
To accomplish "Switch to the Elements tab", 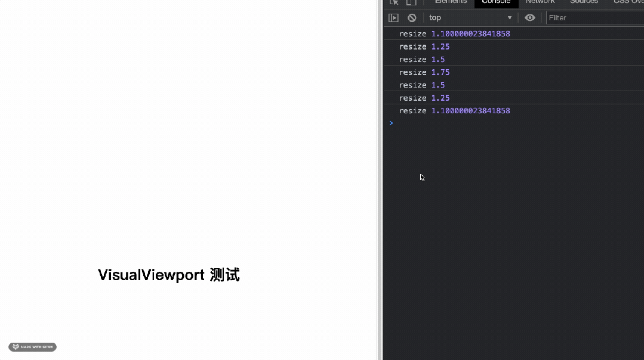I will 451,2.
